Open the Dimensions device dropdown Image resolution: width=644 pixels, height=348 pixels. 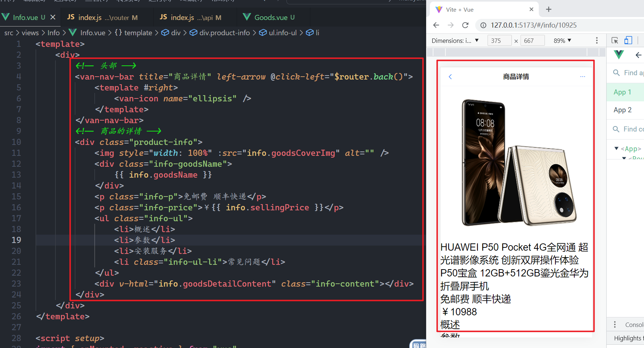click(x=455, y=41)
